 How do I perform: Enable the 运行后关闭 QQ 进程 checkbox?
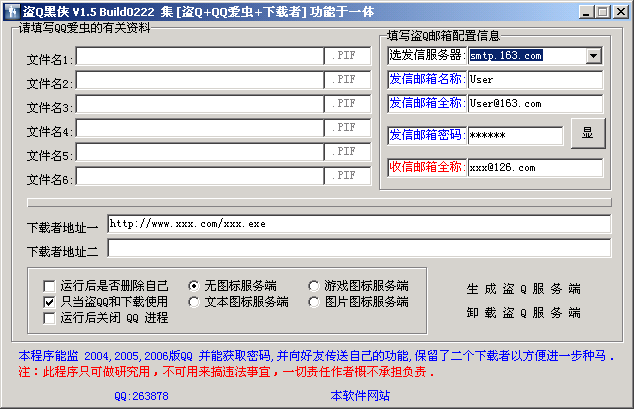pos(49,318)
